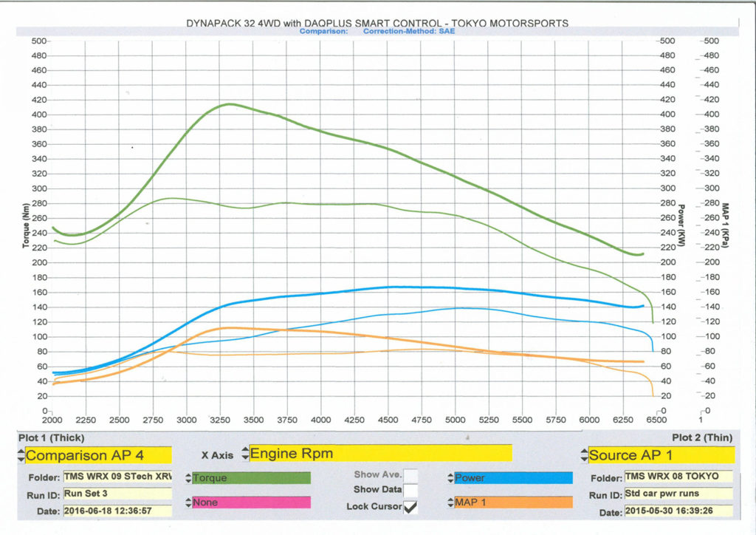Click the stepper arrows on the MAP 1 channel
756x535 pixels.
click(449, 502)
